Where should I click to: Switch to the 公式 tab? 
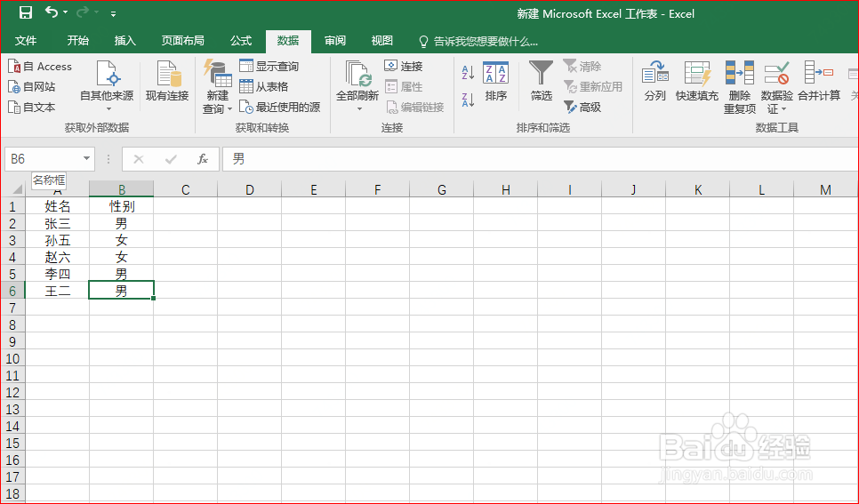click(241, 41)
